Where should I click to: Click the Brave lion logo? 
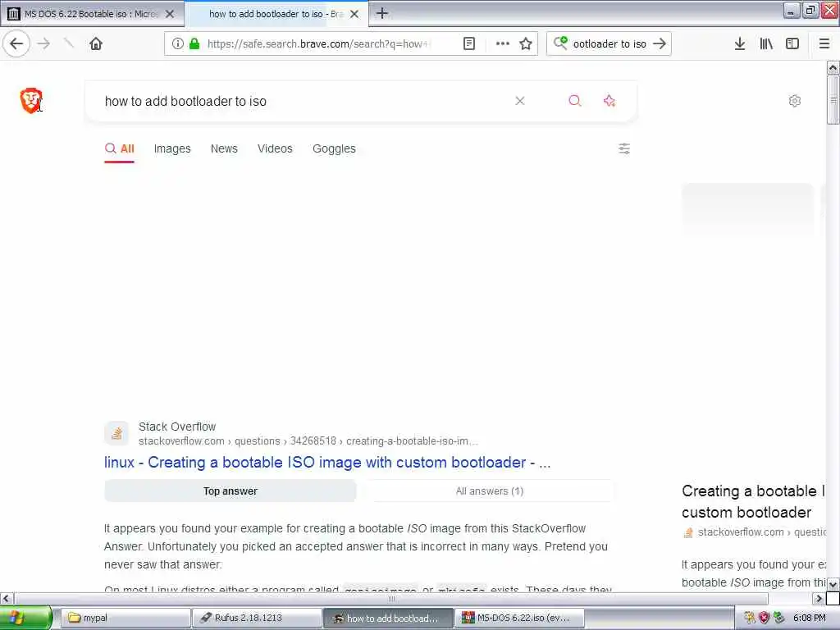point(31,100)
